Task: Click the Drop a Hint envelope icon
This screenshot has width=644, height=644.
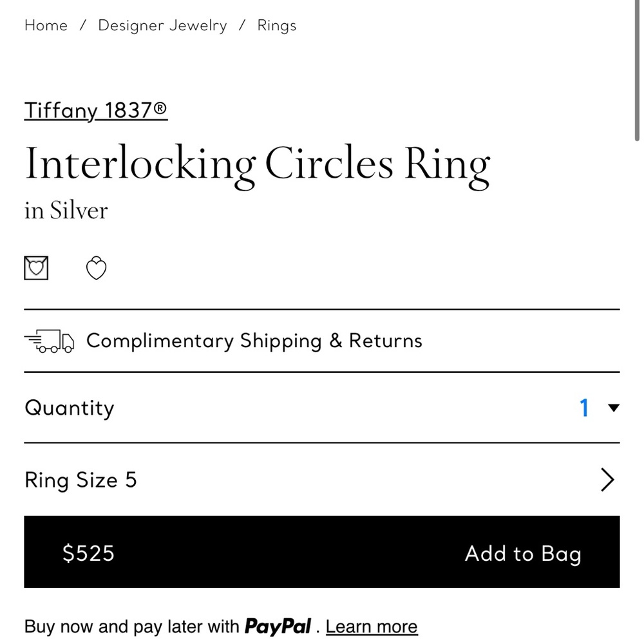Action: click(36, 267)
